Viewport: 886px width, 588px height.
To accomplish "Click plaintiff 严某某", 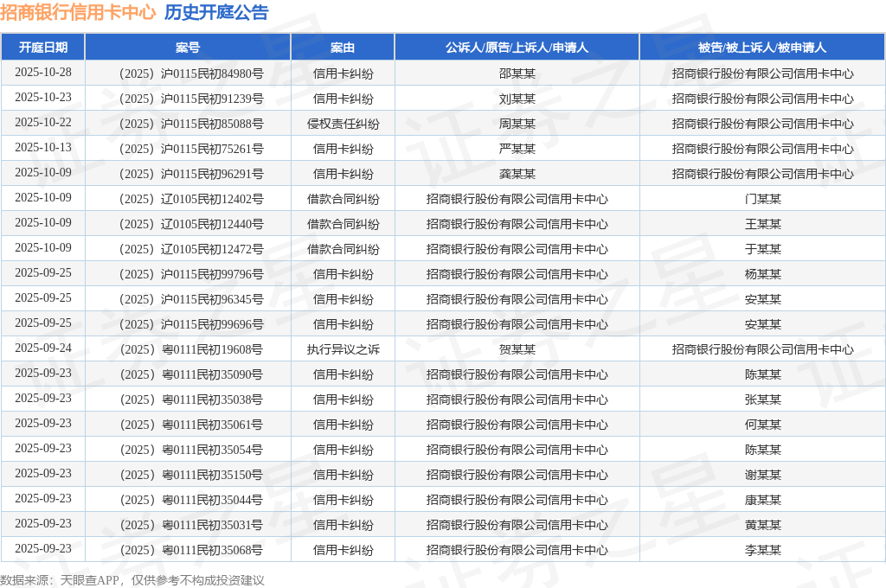I will tap(517, 149).
